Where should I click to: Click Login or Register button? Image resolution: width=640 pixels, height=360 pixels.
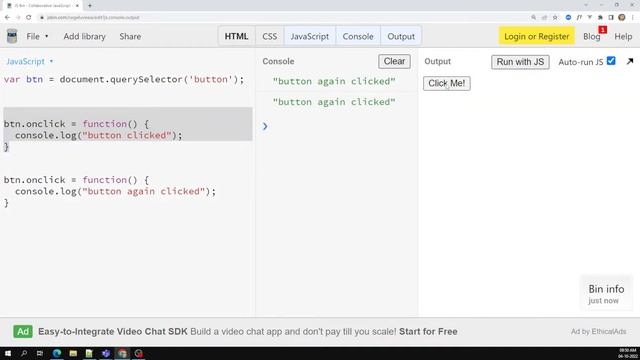click(x=536, y=36)
